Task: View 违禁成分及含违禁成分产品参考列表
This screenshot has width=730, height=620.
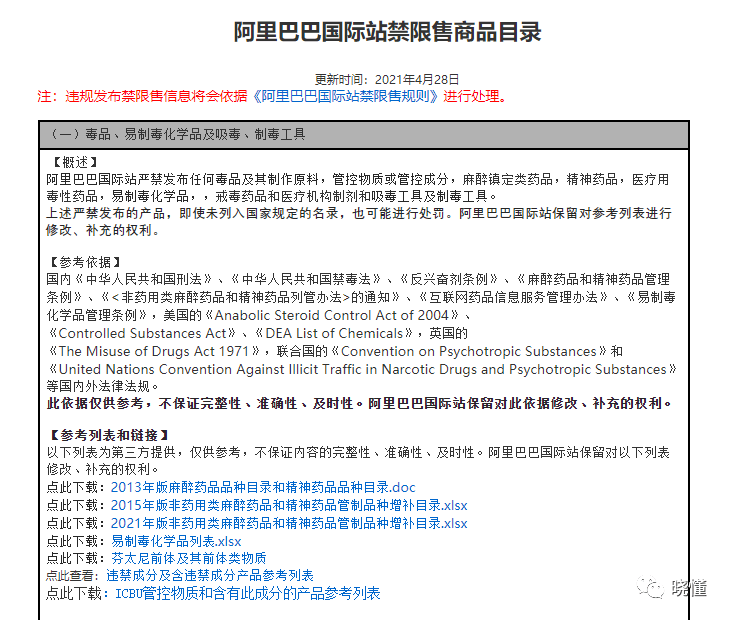Action: (x=210, y=575)
